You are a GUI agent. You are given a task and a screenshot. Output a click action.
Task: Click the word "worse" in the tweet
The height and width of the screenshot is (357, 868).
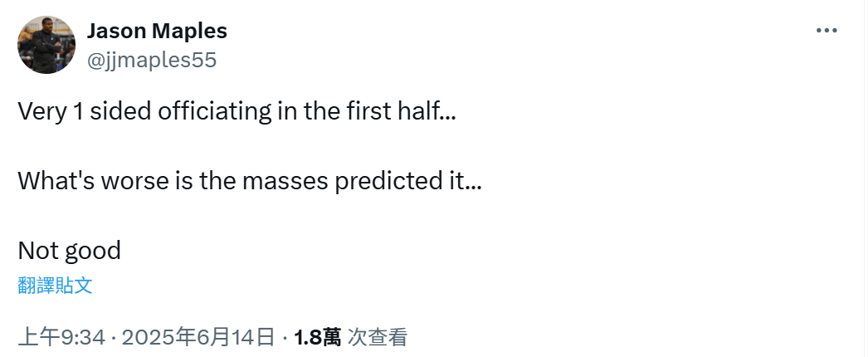tap(132, 180)
